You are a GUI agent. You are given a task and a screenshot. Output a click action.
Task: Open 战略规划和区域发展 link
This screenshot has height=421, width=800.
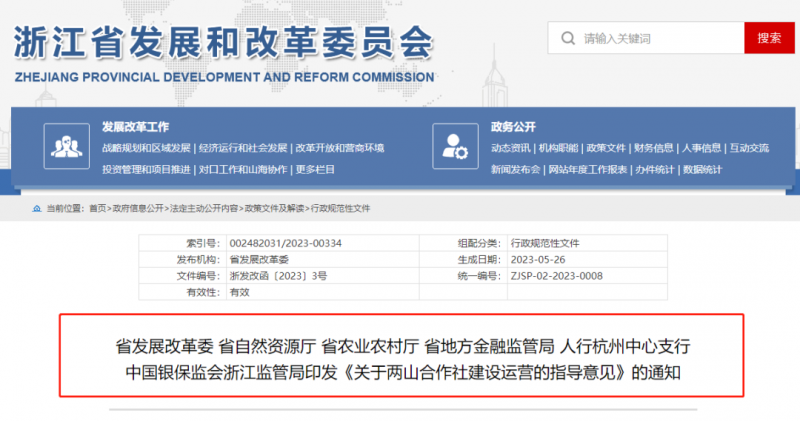pos(146,148)
